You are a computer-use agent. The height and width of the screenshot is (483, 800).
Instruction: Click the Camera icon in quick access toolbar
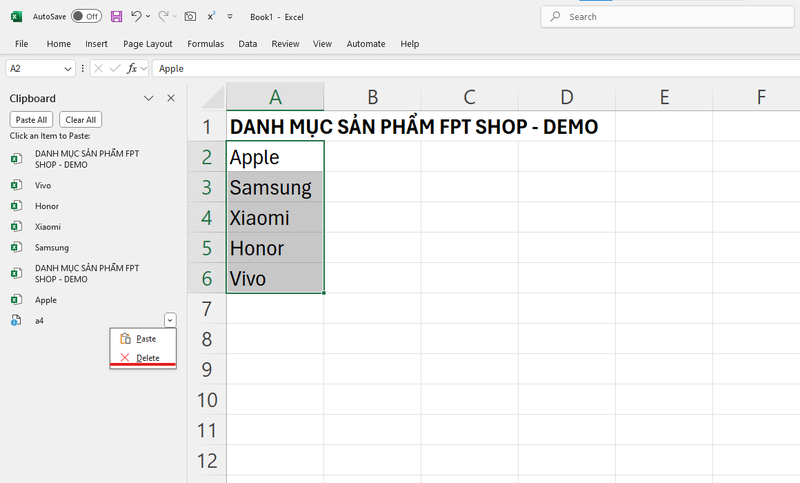point(190,16)
